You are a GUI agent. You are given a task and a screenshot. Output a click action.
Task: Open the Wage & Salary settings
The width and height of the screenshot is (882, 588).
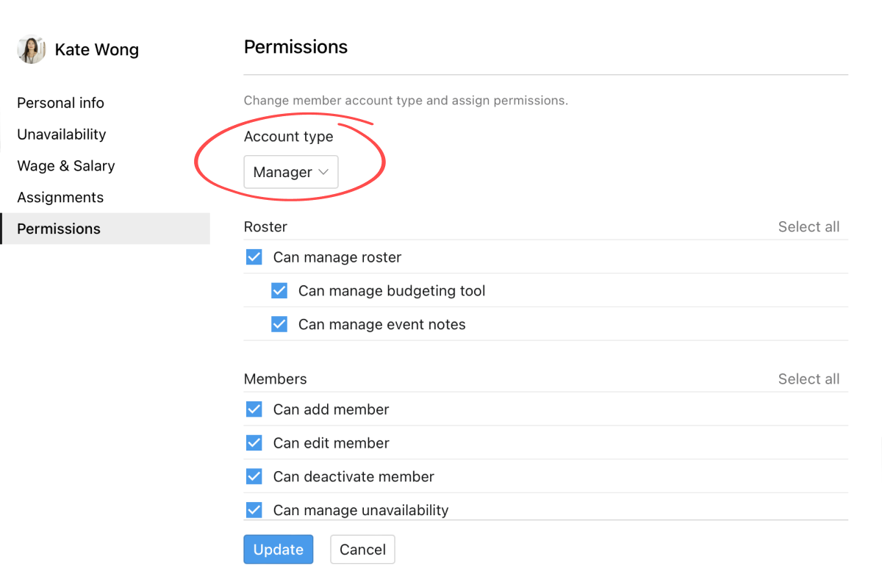[x=65, y=165]
